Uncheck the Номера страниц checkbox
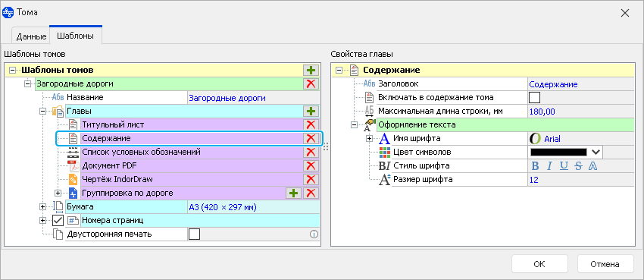This screenshot has height=280, width=644. (58, 221)
